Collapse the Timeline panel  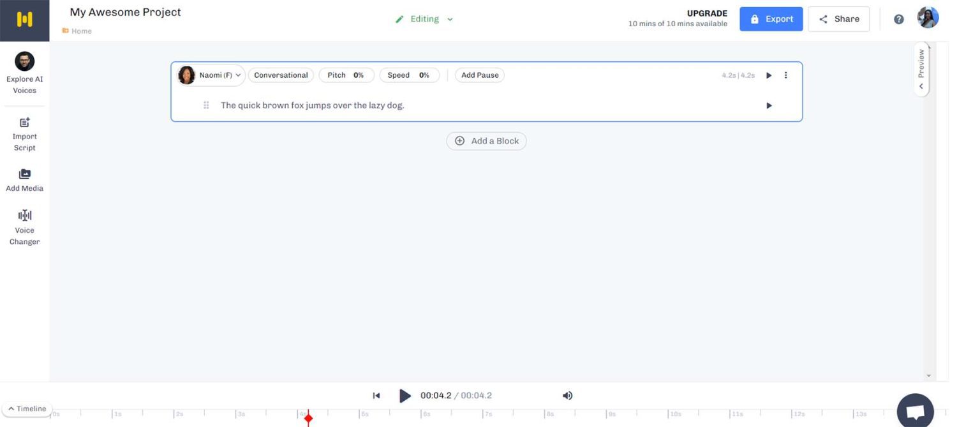click(x=27, y=408)
